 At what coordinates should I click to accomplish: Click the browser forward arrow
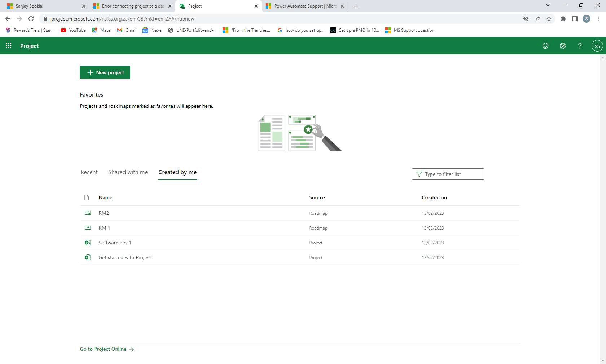[19, 19]
